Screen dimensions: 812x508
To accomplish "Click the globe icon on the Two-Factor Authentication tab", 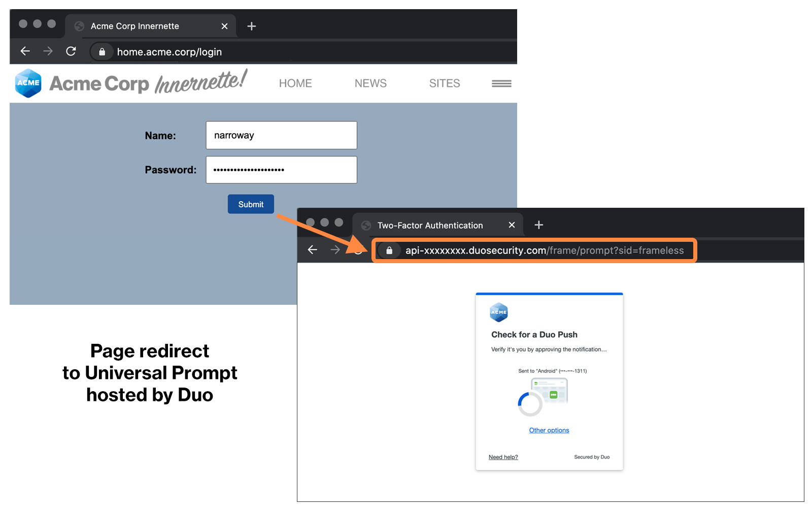I will (365, 225).
